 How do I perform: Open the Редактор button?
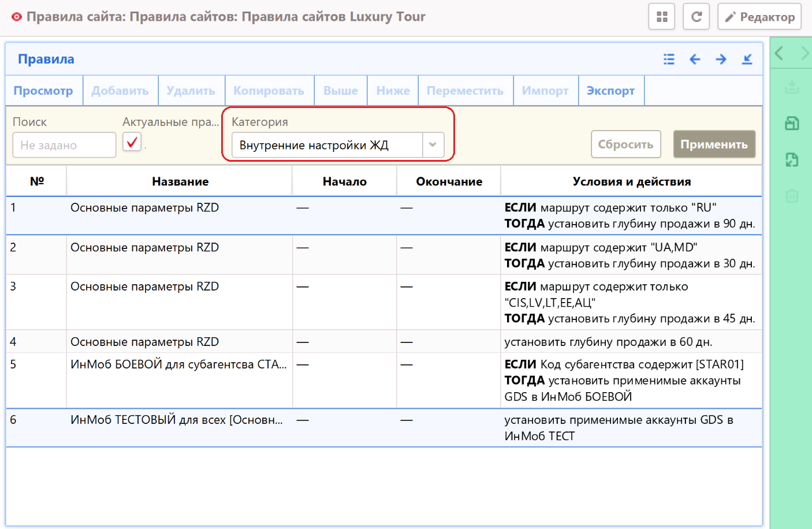[759, 17]
